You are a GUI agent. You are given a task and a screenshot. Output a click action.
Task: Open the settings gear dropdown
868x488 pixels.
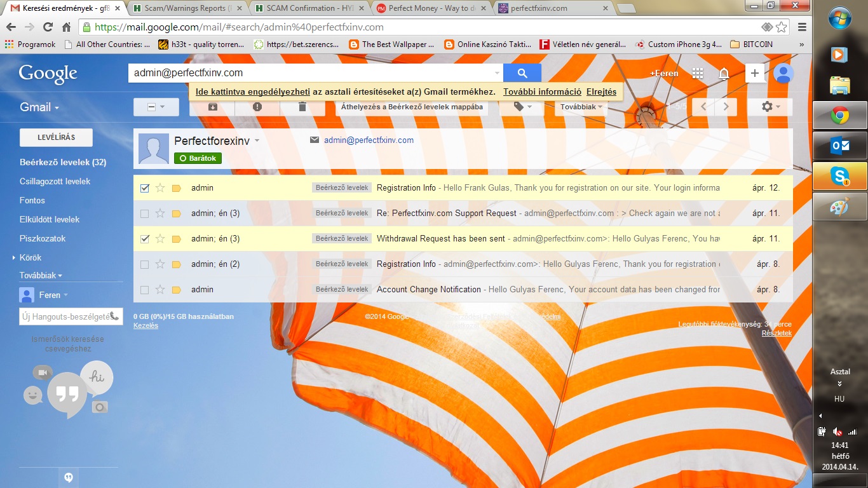click(770, 107)
